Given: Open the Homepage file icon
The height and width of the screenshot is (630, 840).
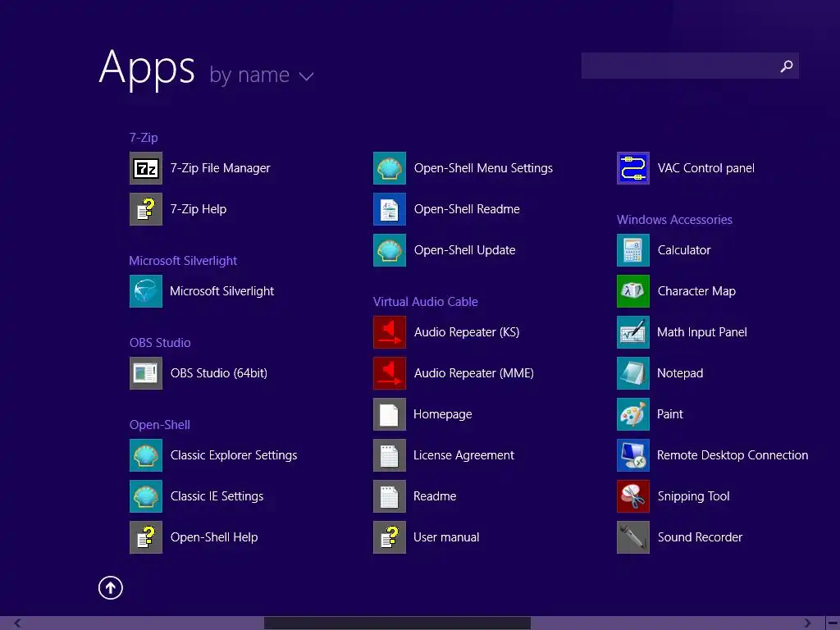Looking at the screenshot, I should [x=390, y=414].
